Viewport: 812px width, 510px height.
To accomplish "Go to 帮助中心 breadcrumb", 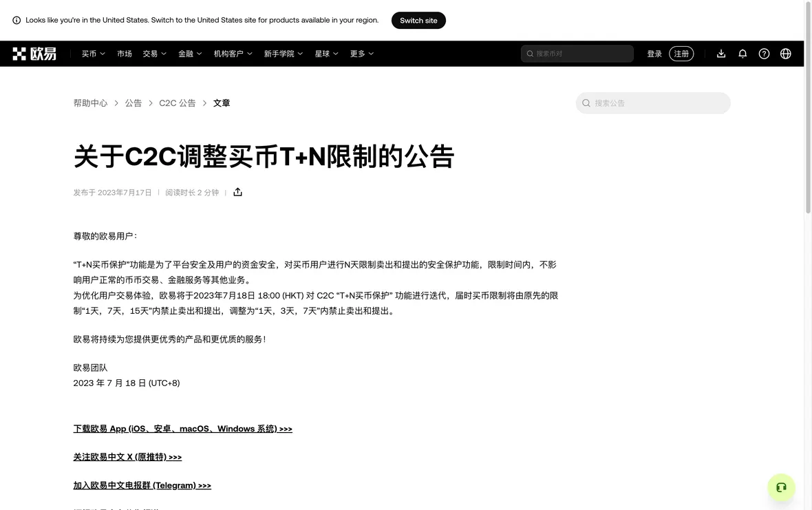I will pyautogui.click(x=90, y=103).
